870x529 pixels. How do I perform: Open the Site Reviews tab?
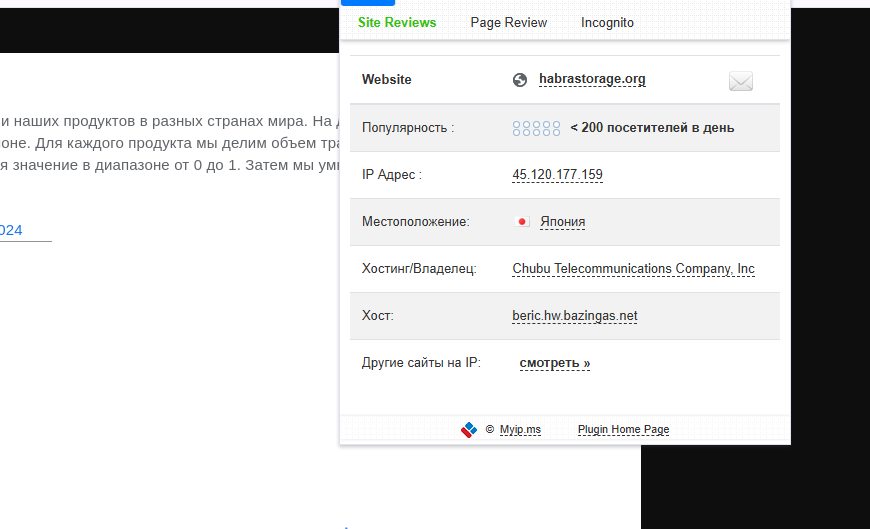(x=397, y=23)
